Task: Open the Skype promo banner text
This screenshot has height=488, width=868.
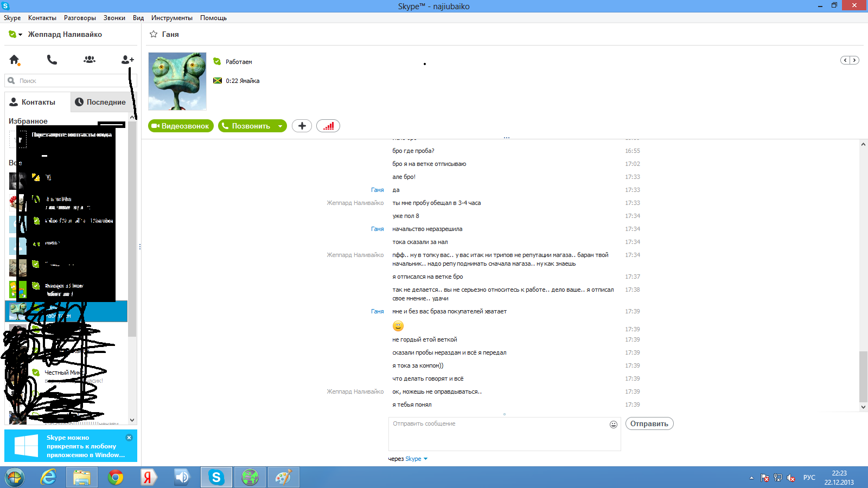Action: click(x=86, y=446)
